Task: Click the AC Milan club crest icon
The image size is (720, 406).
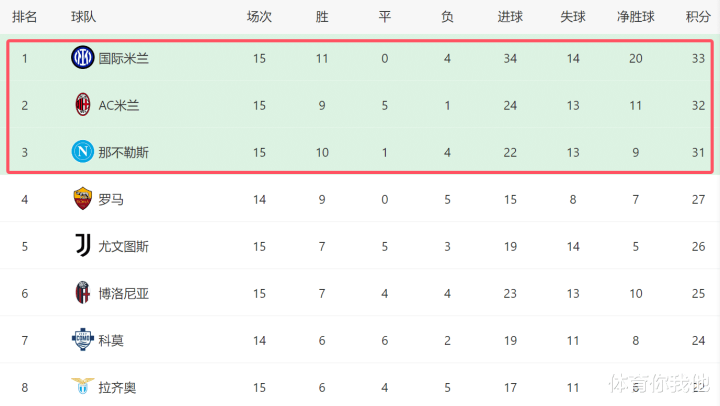Action: [82, 105]
